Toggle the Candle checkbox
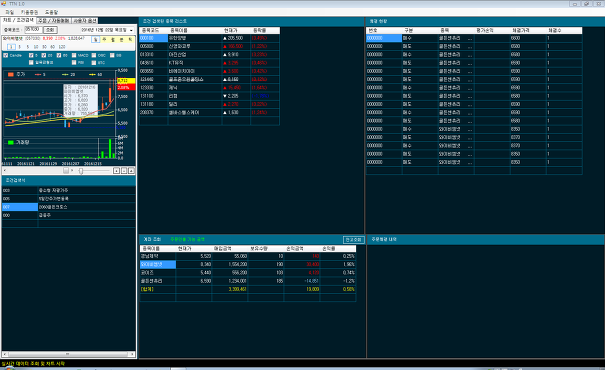Viewport: 605px width, 370px height. click(x=5, y=56)
